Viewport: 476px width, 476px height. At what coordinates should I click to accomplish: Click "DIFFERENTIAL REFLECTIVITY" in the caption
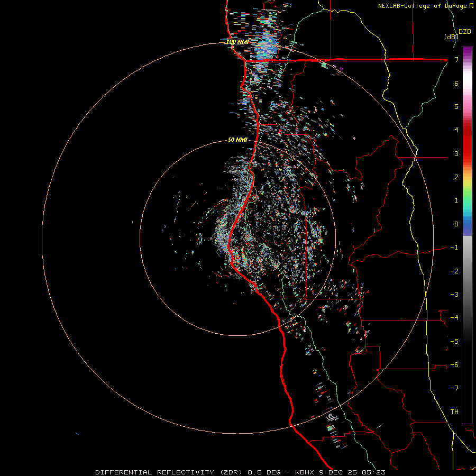pos(154,472)
